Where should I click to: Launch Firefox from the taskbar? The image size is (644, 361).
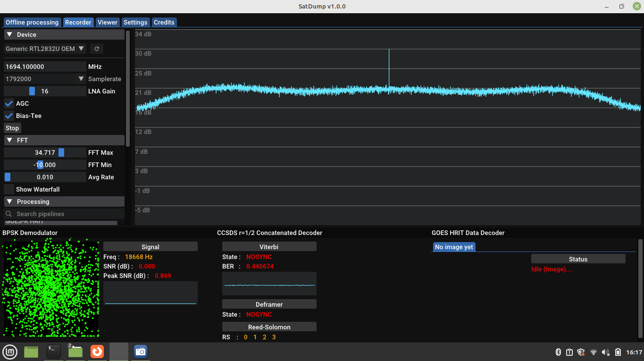97,352
